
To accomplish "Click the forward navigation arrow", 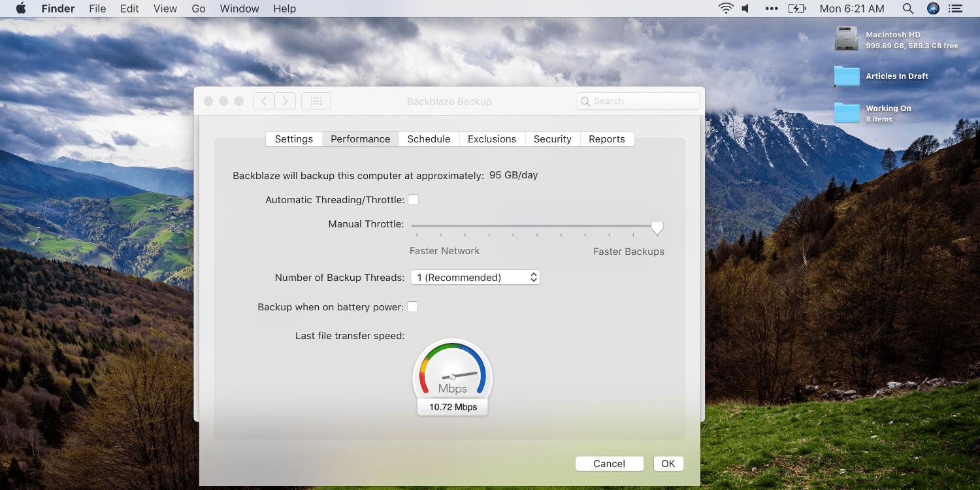I will [286, 101].
